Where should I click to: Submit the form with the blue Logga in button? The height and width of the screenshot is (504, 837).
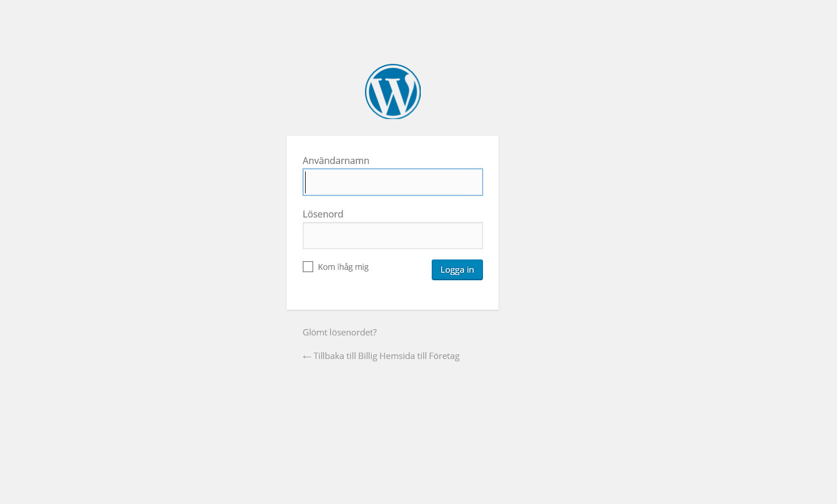pyautogui.click(x=457, y=270)
